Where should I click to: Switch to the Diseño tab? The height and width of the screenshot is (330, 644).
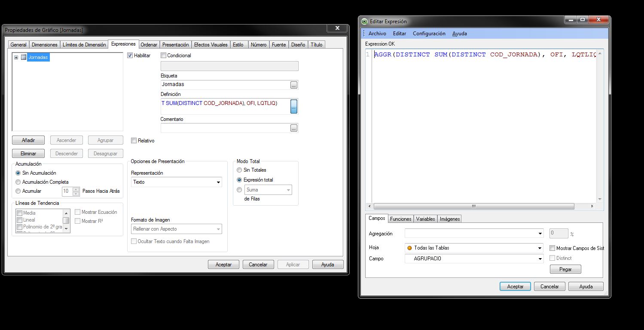pos(298,45)
